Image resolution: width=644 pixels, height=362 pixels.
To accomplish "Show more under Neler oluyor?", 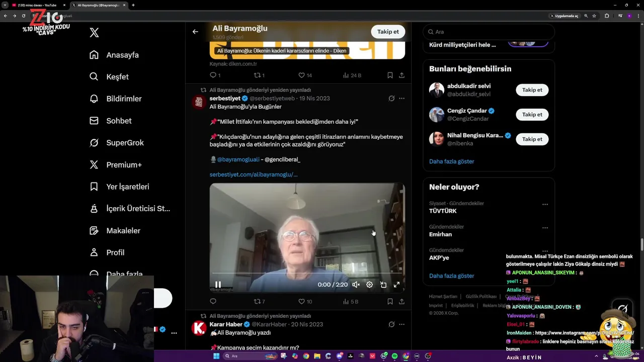I will coord(451,276).
